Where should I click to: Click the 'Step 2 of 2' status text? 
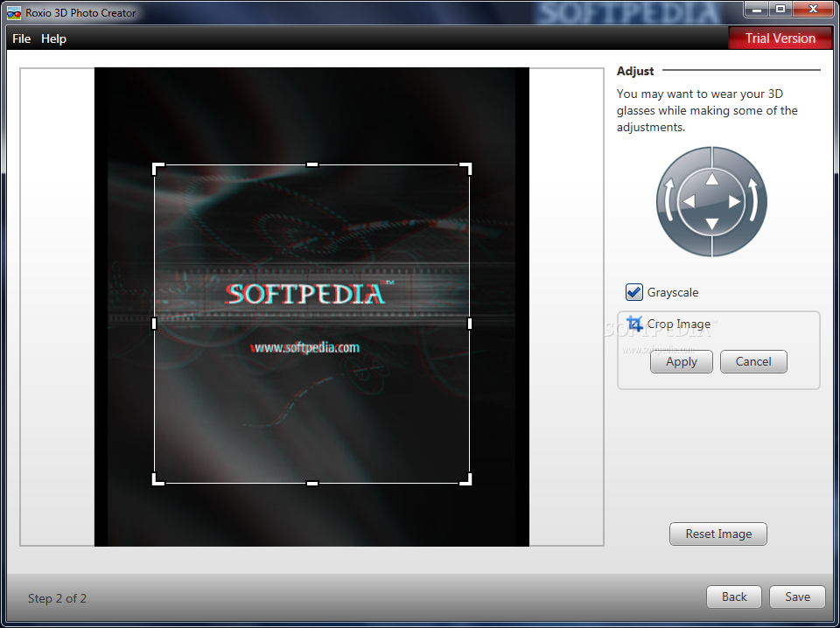pos(57,598)
